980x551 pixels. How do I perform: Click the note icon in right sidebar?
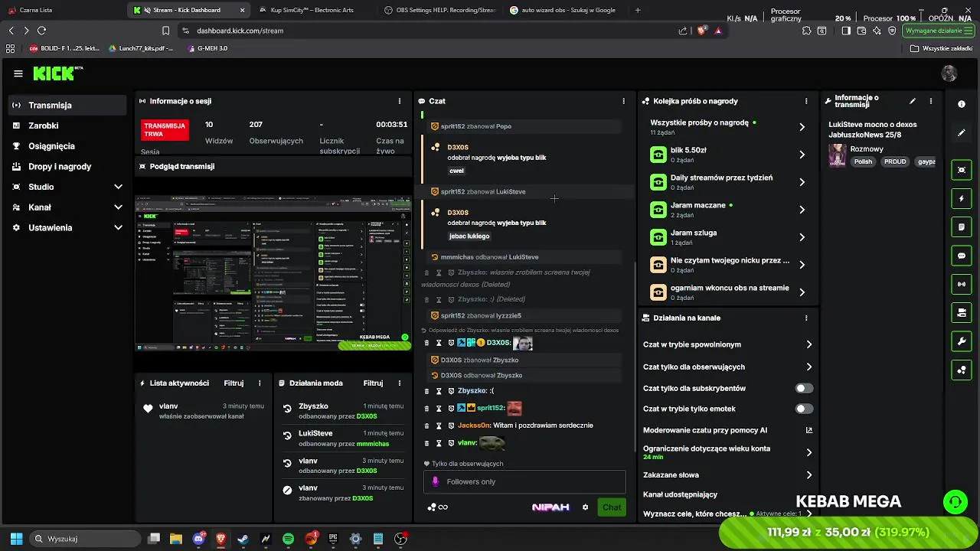(x=962, y=227)
